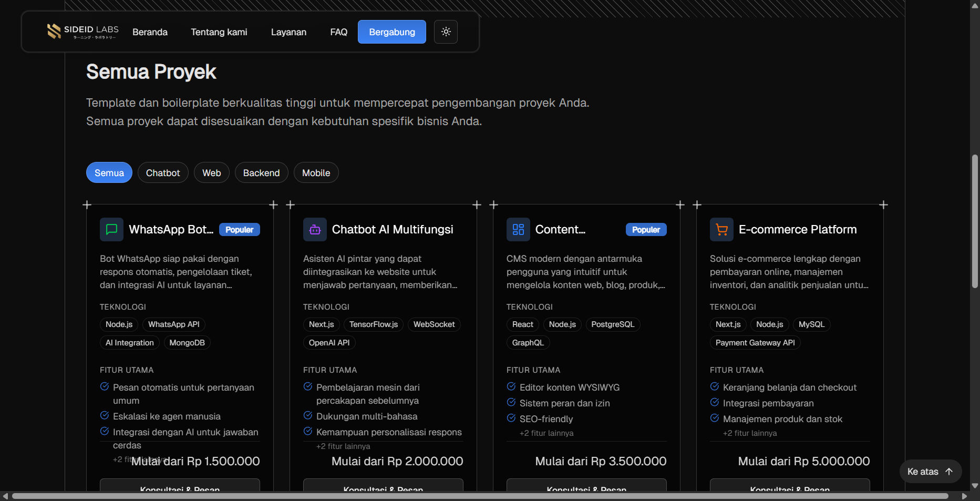This screenshot has height=501, width=980.
Task: Open FAQ navigation item
Action: coord(338,32)
